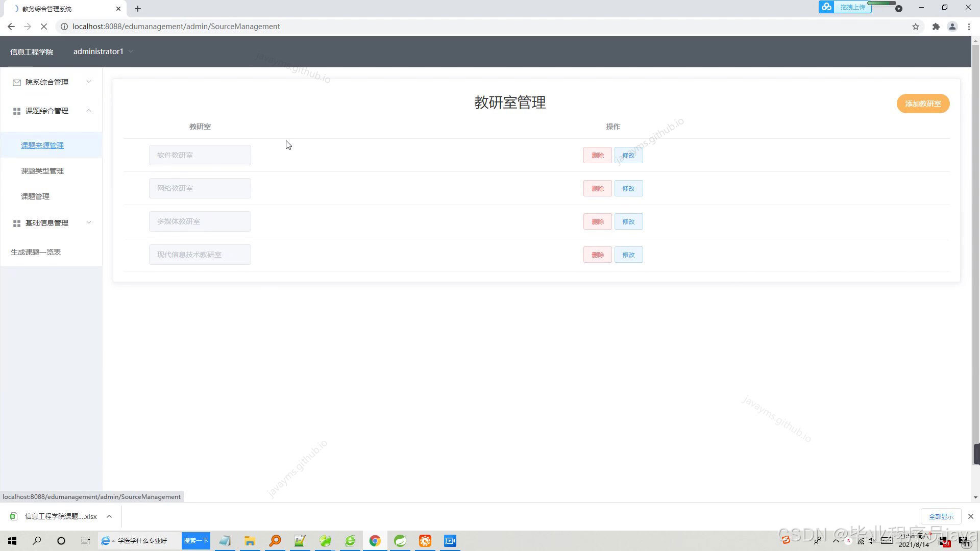Open the download item options chevron

tap(109, 516)
